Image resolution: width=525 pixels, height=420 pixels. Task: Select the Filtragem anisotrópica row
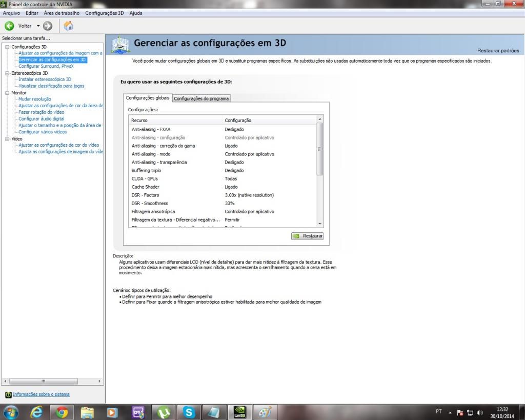(223, 211)
